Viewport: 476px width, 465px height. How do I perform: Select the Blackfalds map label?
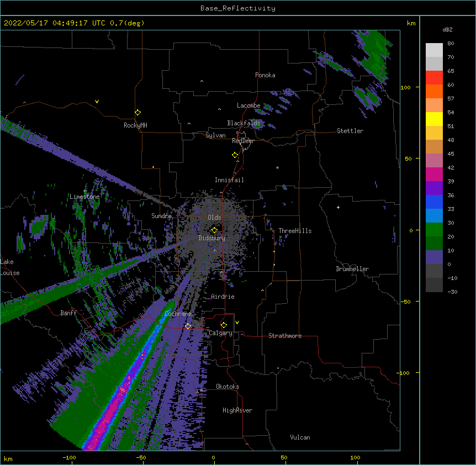point(244,123)
